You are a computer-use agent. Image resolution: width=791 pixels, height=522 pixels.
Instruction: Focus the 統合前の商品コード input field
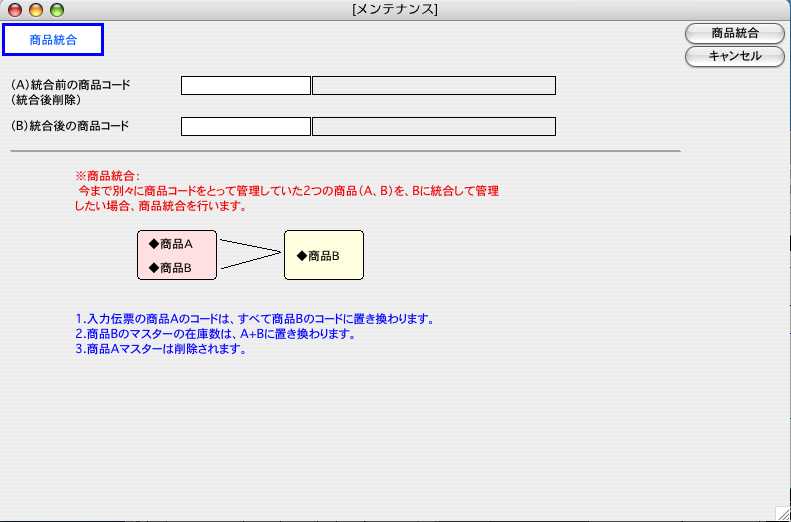[246, 86]
